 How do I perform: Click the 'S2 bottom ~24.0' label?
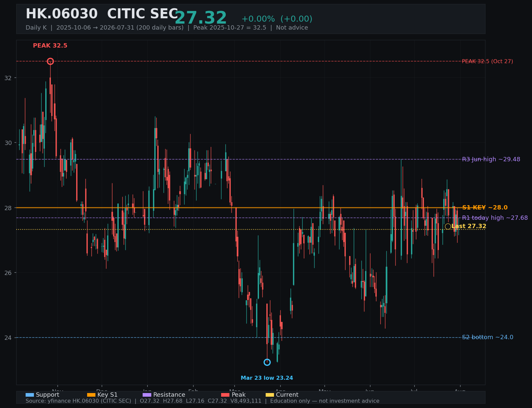488,337
